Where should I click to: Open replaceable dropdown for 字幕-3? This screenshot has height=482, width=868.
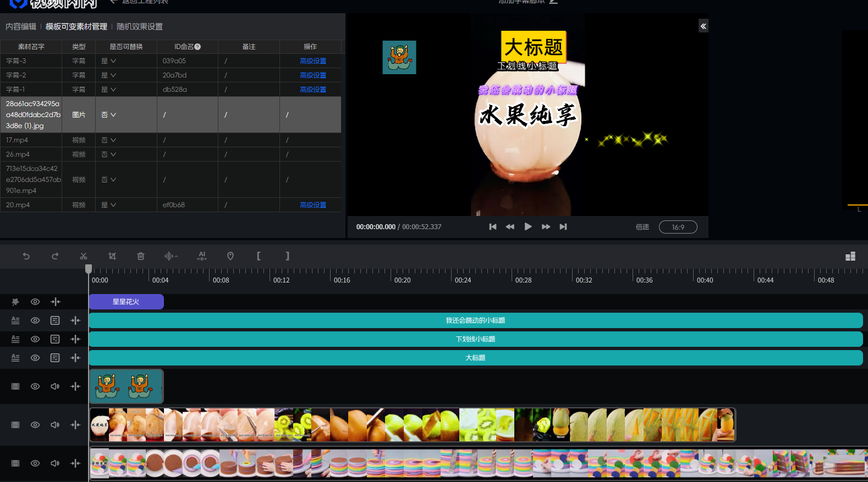pos(109,61)
